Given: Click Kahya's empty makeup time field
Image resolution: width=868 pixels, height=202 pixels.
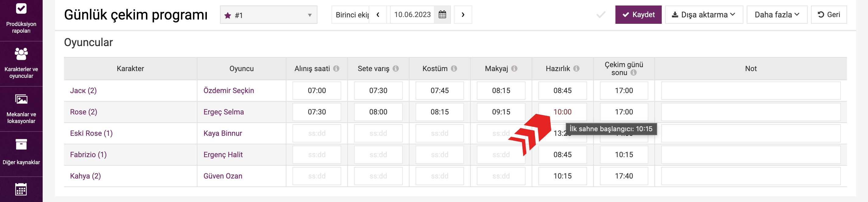Looking at the screenshot, I should (501, 176).
